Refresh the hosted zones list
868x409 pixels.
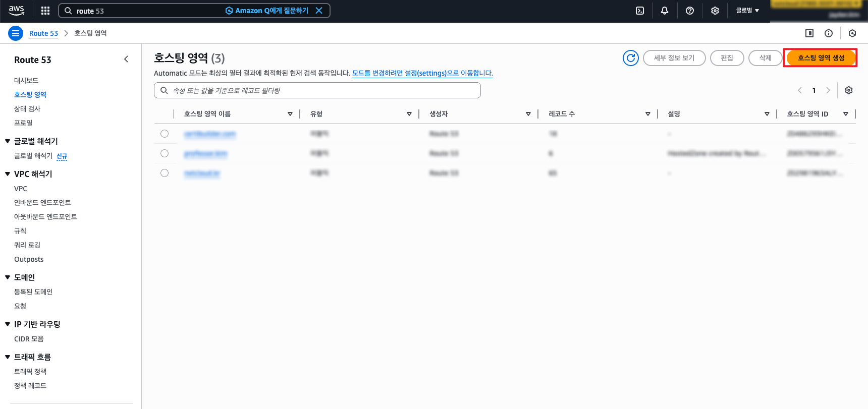[x=631, y=58]
